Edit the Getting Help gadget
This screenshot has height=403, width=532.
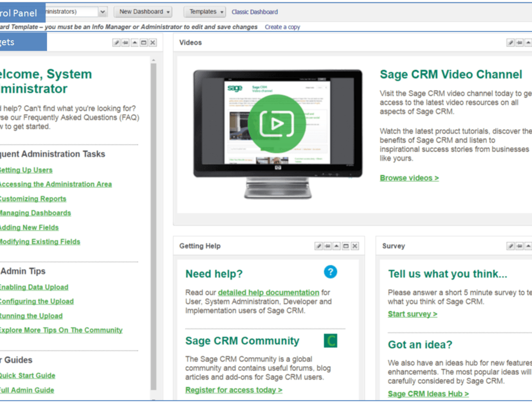pos(318,246)
